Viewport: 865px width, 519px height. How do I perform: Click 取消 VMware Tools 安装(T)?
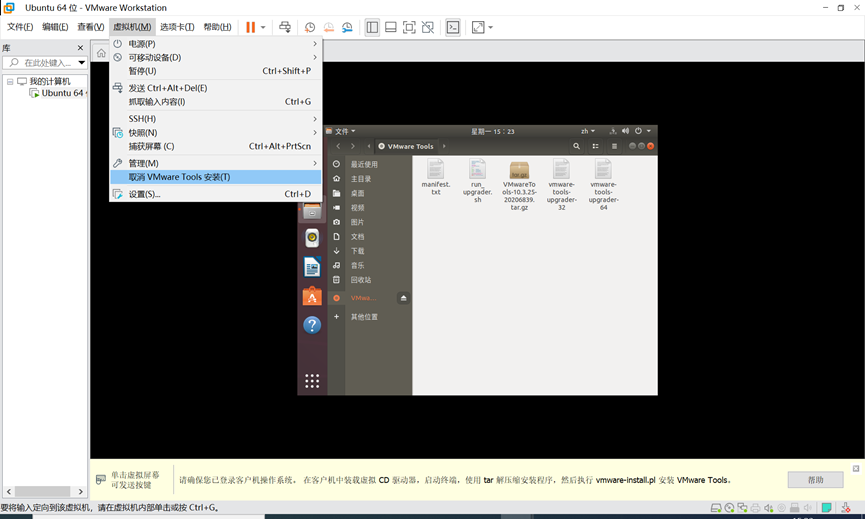coord(216,177)
